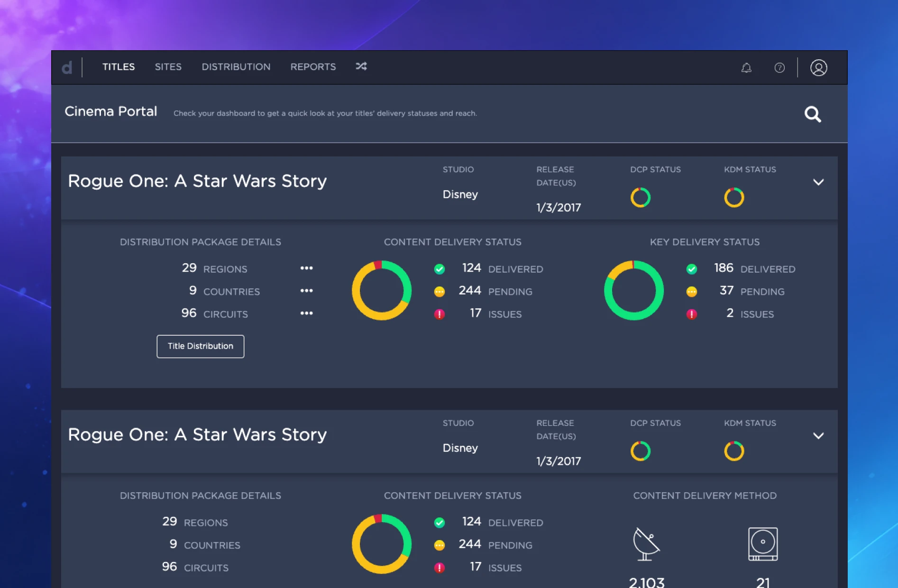Click the hard drive delivery icon

pyautogui.click(x=763, y=544)
